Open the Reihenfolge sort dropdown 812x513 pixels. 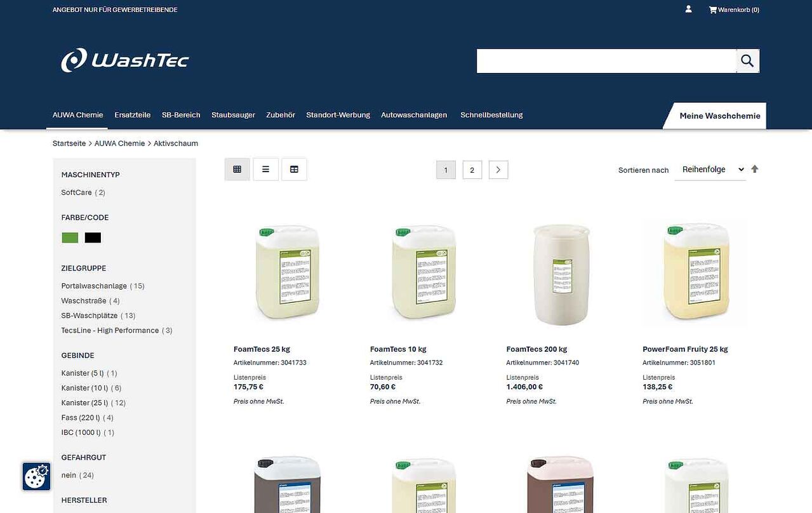(x=710, y=170)
